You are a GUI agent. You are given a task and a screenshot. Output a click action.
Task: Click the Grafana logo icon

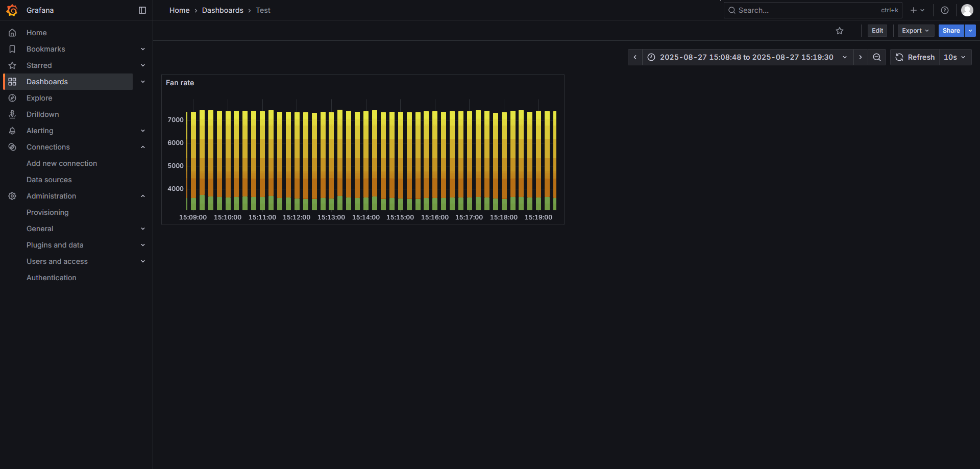(12, 10)
